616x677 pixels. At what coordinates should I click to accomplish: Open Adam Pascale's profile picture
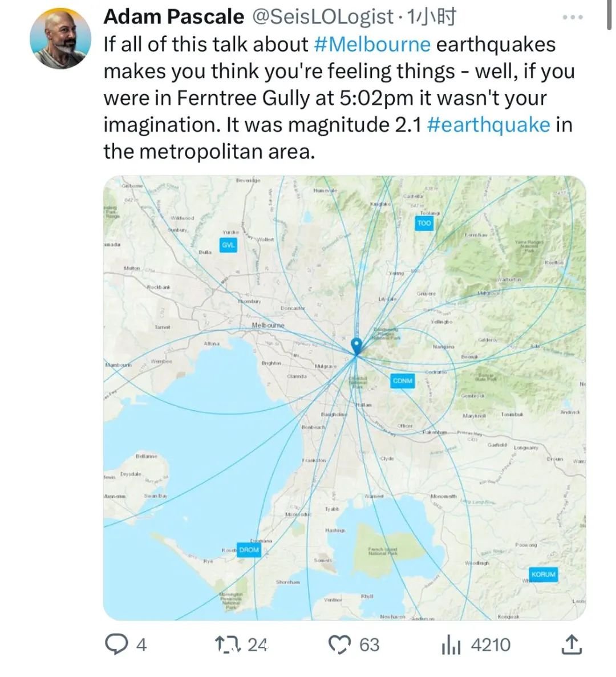coord(60,38)
